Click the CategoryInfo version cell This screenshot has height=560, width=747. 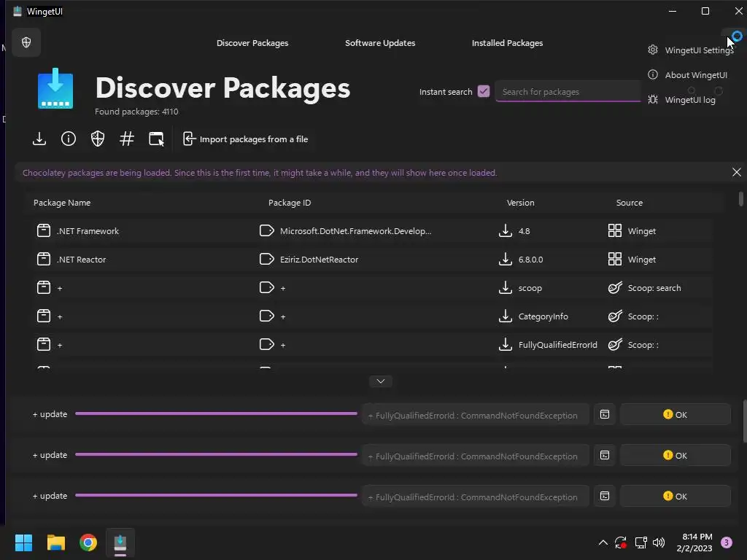point(543,316)
